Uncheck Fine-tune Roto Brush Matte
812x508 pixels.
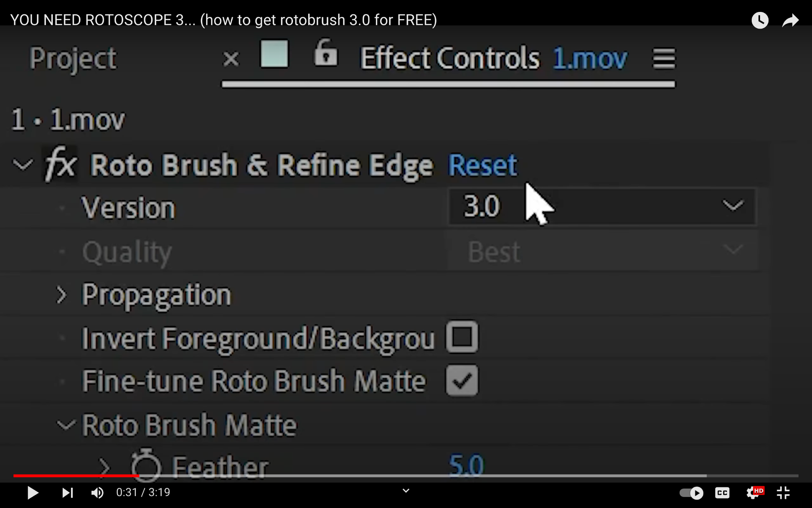(x=462, y=381)
